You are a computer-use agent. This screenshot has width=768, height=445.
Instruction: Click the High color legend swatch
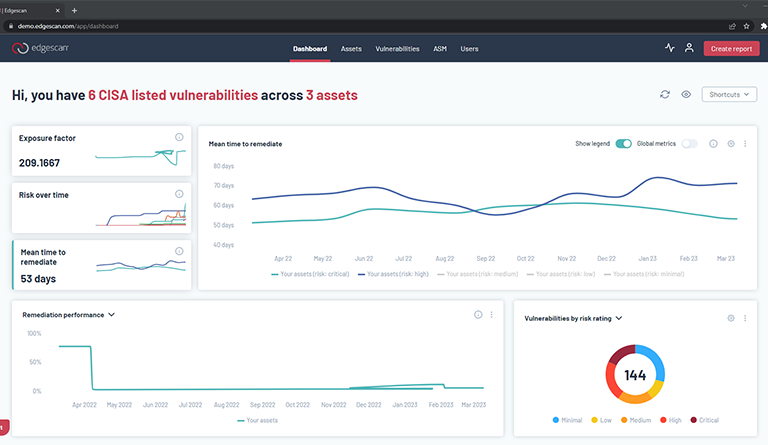click(663, 420)
